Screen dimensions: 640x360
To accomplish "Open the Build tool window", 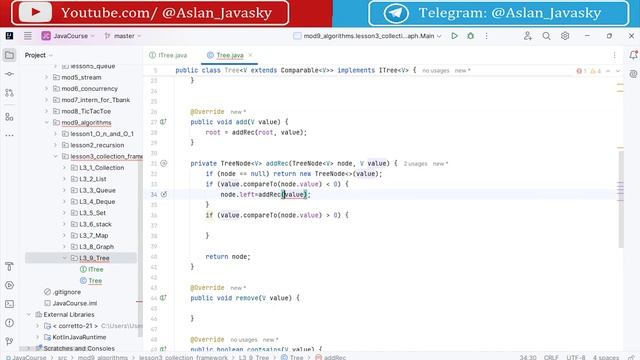I will [9, 267].
